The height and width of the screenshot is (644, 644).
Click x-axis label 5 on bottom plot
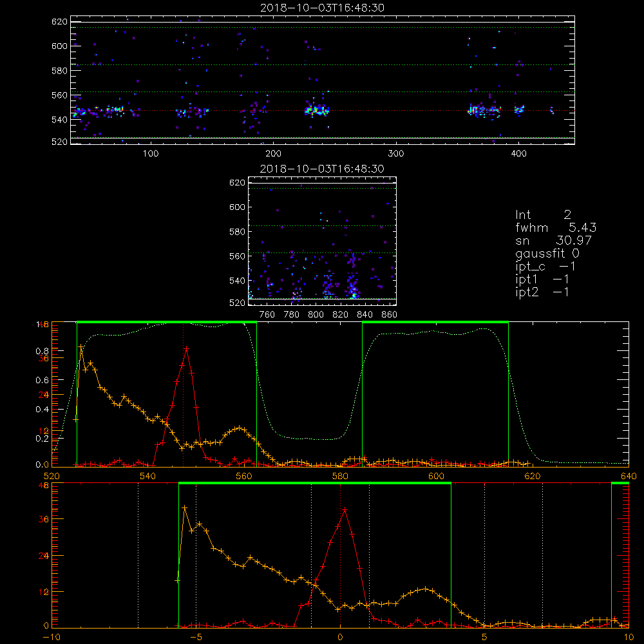[x=485, y=637]
